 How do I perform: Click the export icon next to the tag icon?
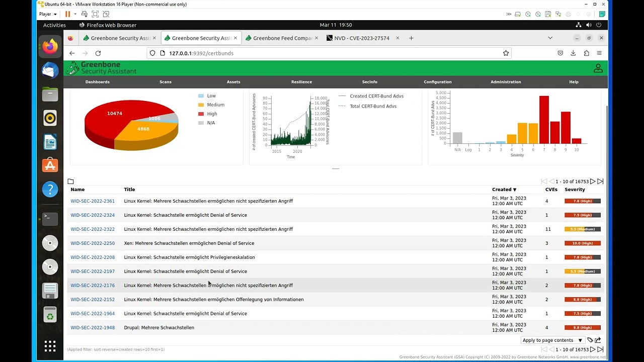598,340
